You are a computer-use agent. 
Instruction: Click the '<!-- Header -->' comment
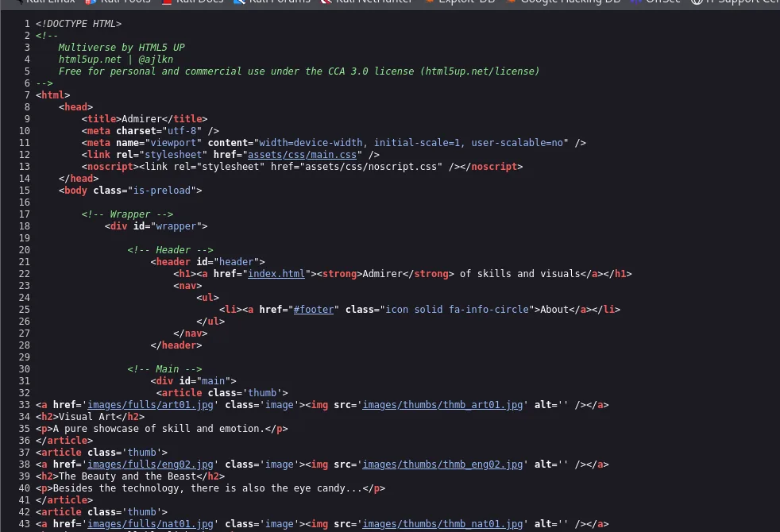pyautogui.click(x=170, y=250)
